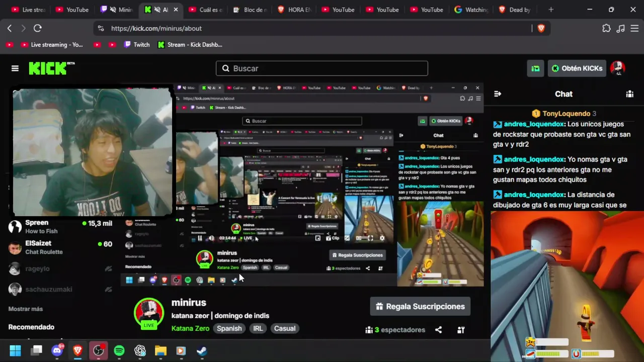Screen dimensions: 644x362
Task: Switch to the "Live strea" tab
Action: coord(29,10)
